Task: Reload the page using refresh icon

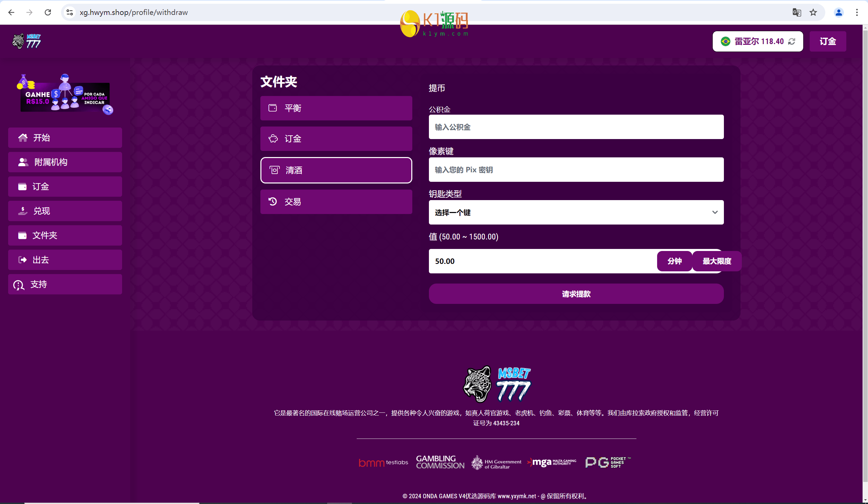Action: pyautogui.click(x=48, y=13)
